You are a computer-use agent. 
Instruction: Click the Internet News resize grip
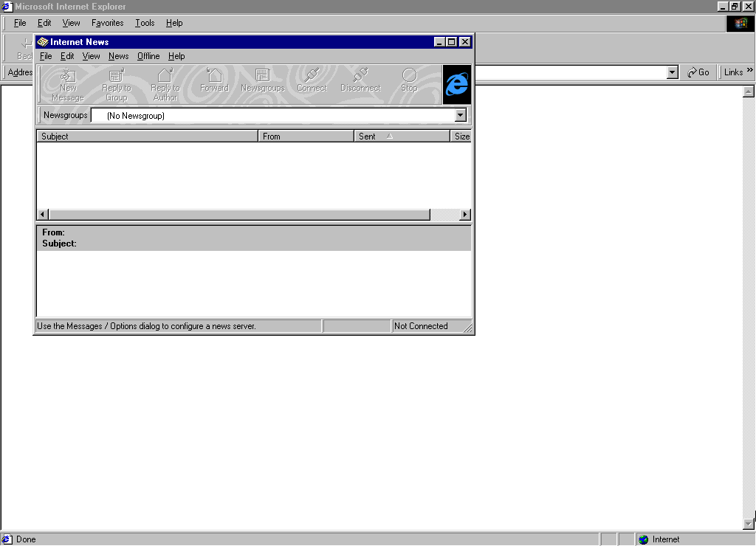467,328
